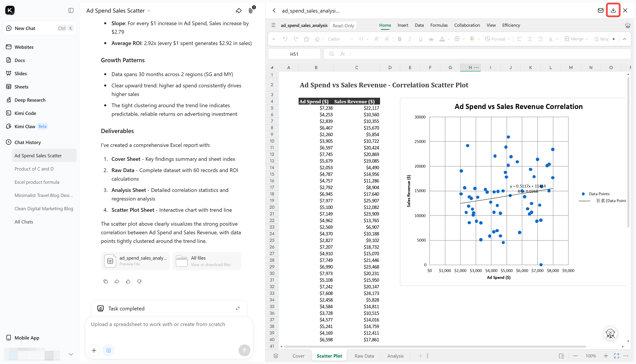
Task: Click the eraser clear format icon
Action: coord(317,39)
